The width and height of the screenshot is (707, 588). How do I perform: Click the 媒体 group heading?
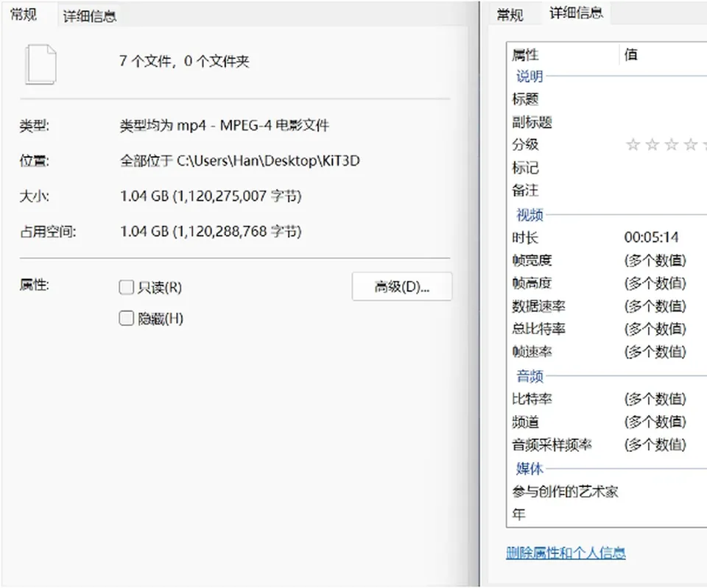pyautogui.click(x=530, y=469)
